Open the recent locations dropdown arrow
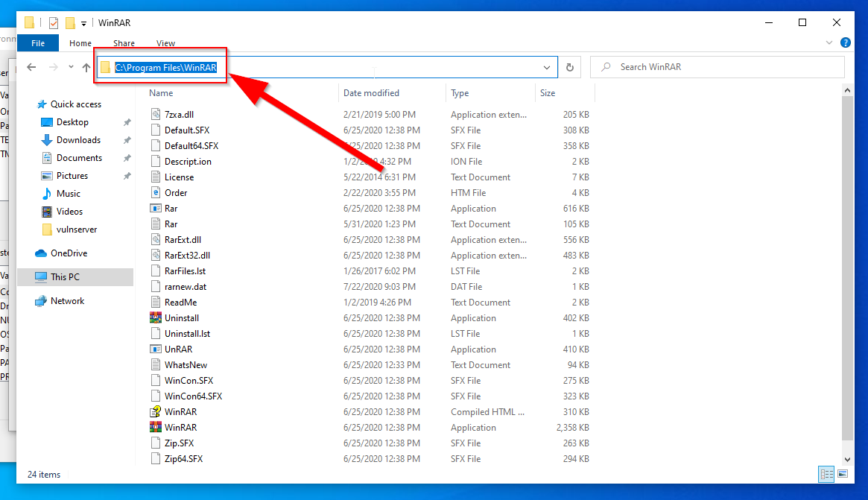Screen dimensions: 868x500 click(71, 67)
